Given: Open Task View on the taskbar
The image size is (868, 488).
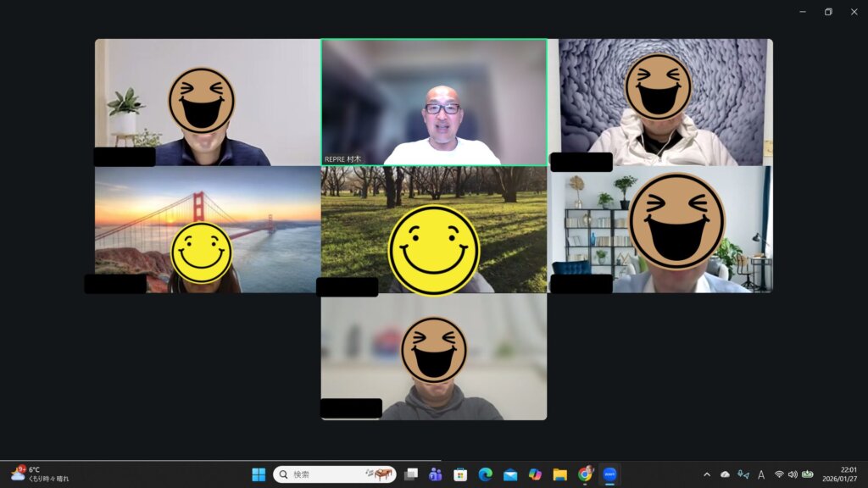Looking at the screenshot, I should coord(411,474).
